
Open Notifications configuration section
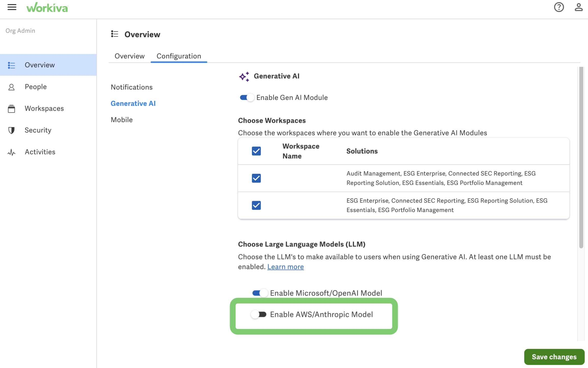click(132, 87)
